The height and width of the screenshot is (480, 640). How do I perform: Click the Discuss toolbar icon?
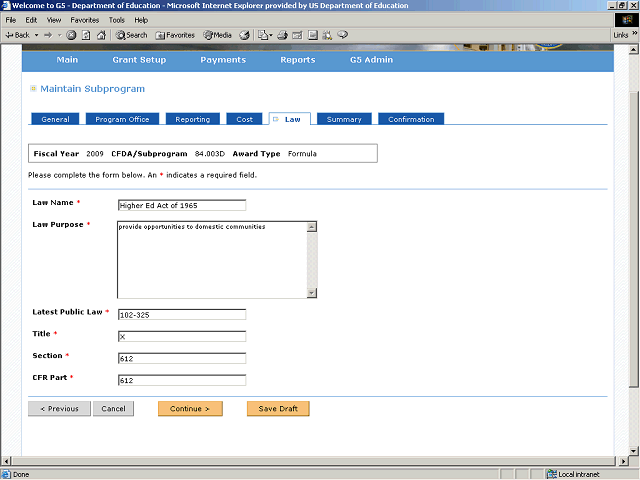coord(313,35)
